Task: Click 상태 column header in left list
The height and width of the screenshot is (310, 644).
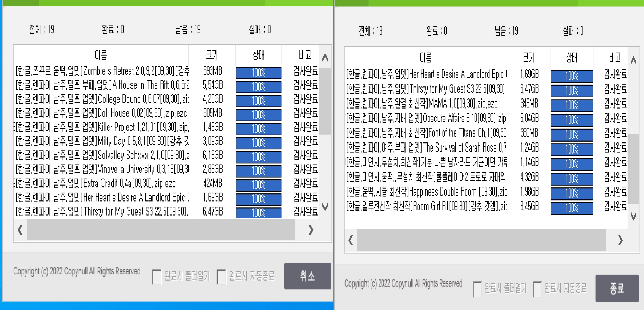Action: [258, 55]
